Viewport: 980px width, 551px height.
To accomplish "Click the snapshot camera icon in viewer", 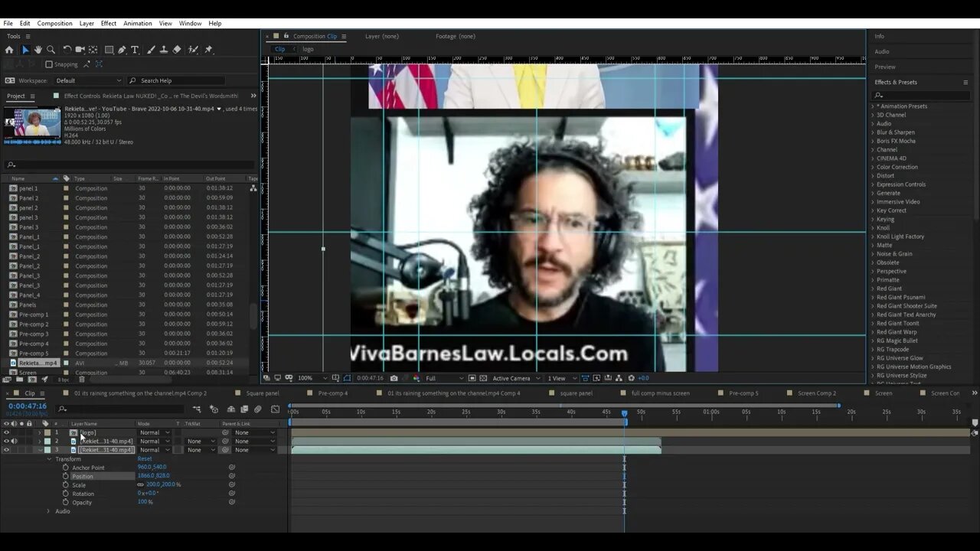I will tap(394, 378).
